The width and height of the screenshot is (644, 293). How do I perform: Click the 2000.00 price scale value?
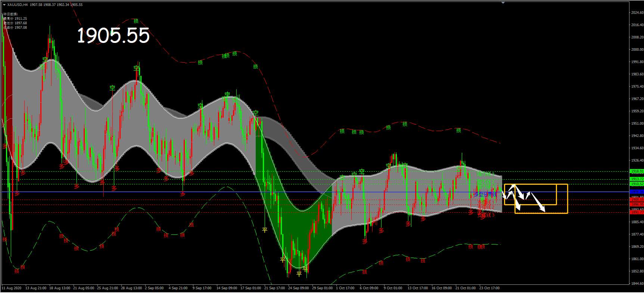tap(637, 50)
